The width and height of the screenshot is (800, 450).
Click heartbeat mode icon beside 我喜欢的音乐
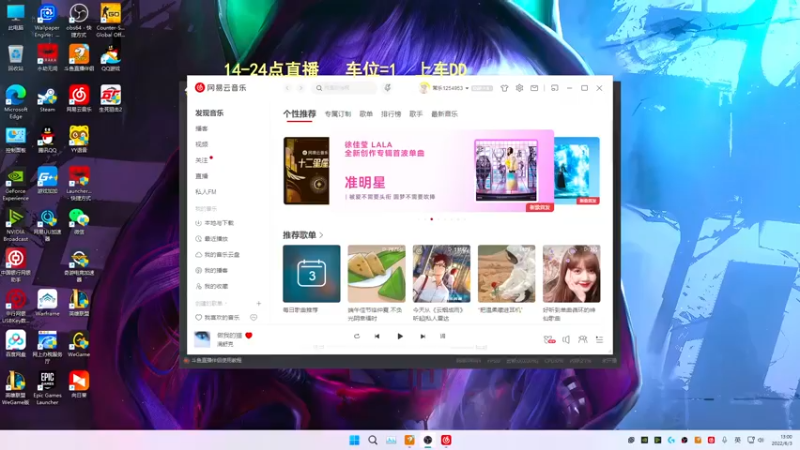click(254, 317)
